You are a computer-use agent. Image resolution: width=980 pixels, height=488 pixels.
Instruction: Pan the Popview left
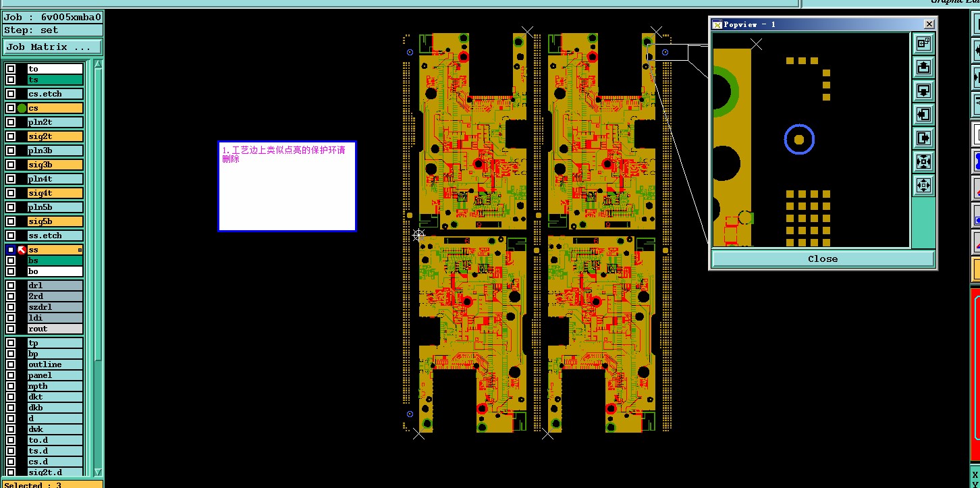click(923, 114)
